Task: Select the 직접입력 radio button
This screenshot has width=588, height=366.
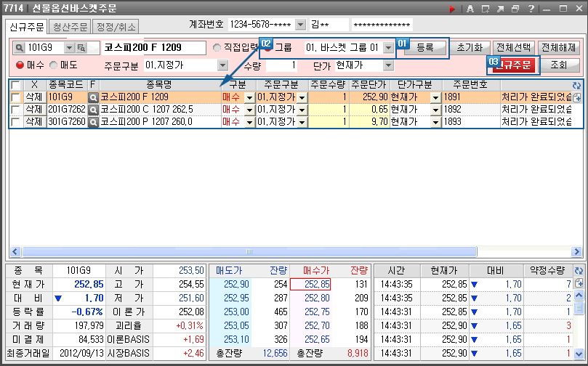Action: (217, 48)
